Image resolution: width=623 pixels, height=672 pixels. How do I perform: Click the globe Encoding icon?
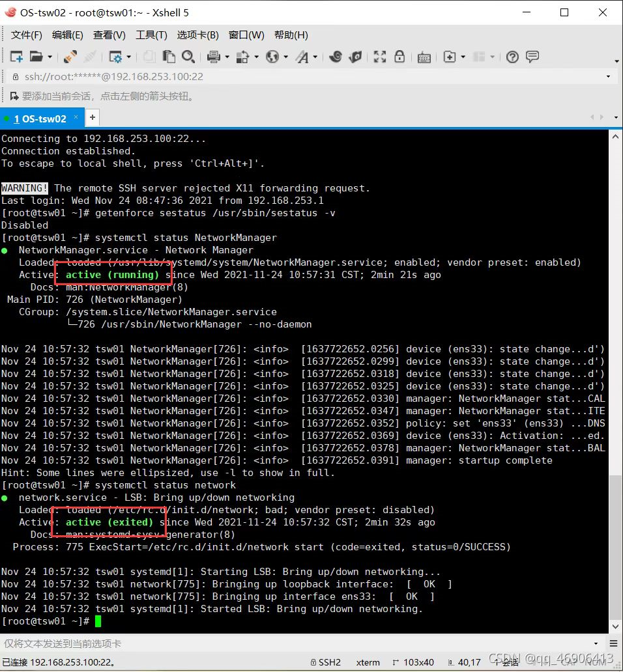[x=272, y=57]
